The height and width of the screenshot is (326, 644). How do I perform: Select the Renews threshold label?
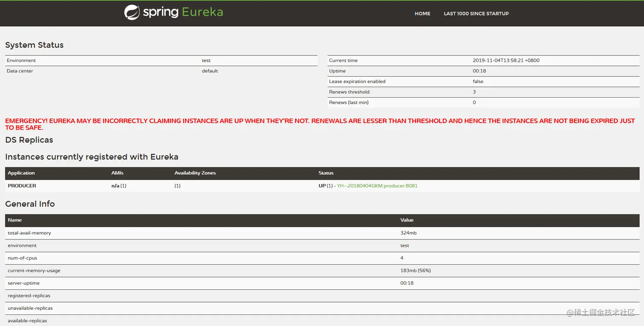(349, 92)
